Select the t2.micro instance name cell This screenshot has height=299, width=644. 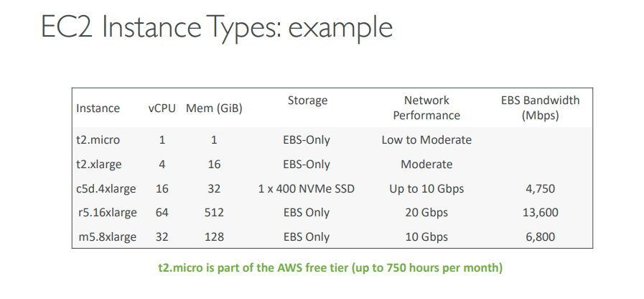98,140
